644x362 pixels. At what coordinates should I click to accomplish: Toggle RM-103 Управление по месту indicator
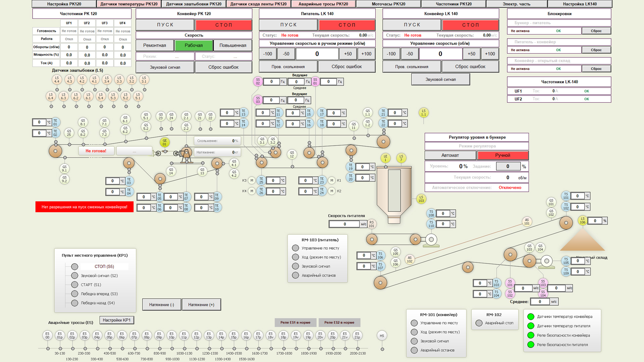click(296, 248)
